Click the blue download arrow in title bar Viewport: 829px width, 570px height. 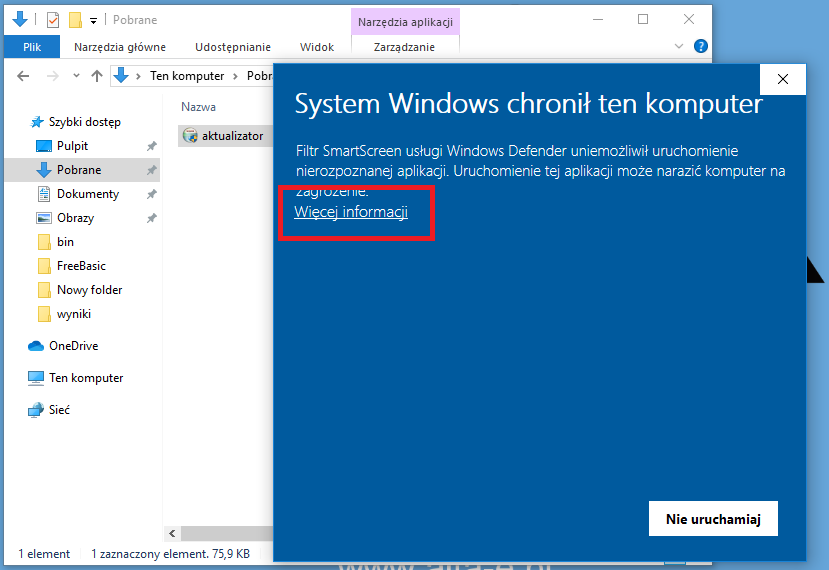click(x=20, y=19)
